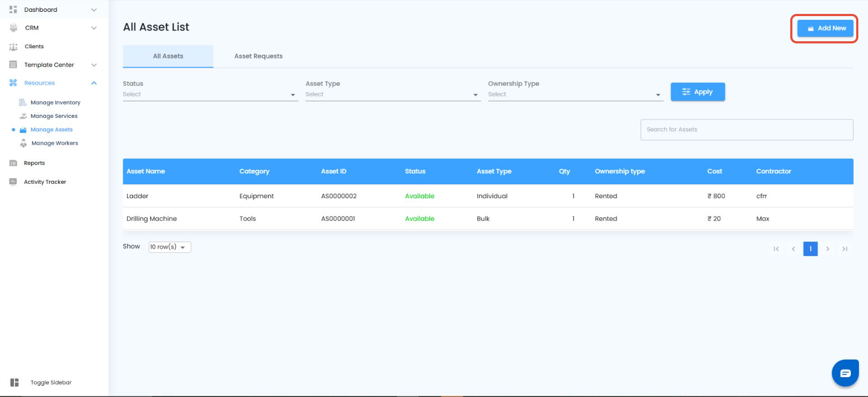Viewport: 868px width, 397px height.
Task: Click the Apply filter button
Action: point(698,92)
